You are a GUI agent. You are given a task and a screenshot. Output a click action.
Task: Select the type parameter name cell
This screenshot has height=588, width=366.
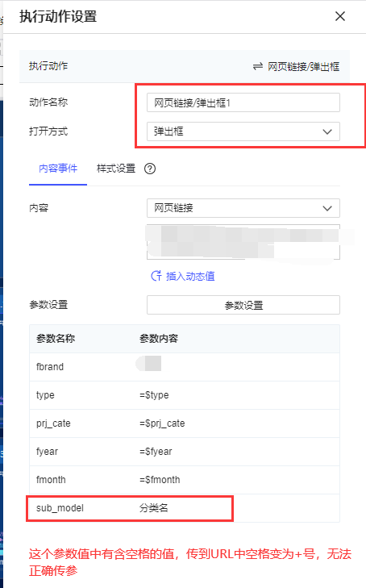coord(45,395)
